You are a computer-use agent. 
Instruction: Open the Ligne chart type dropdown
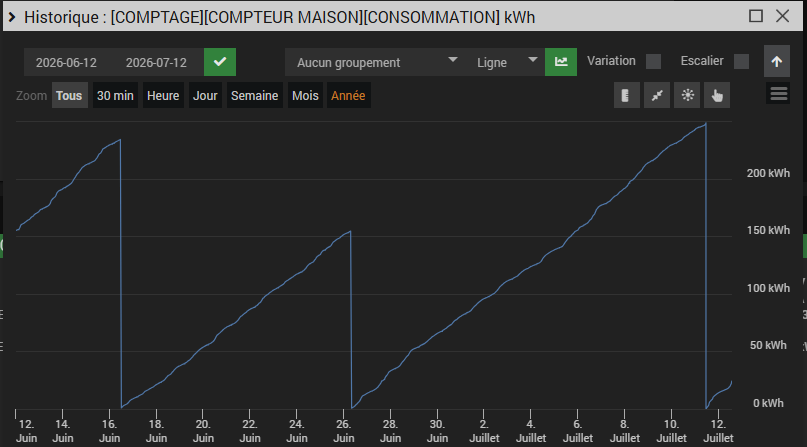505,62
